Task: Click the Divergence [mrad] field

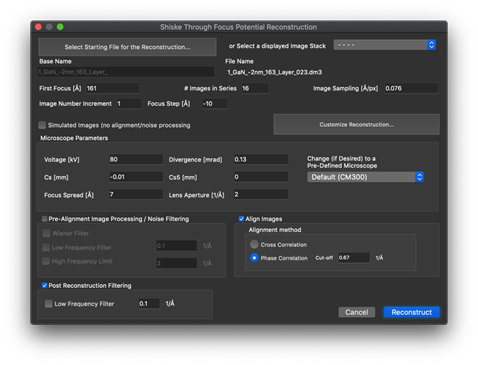Action: 261,159
